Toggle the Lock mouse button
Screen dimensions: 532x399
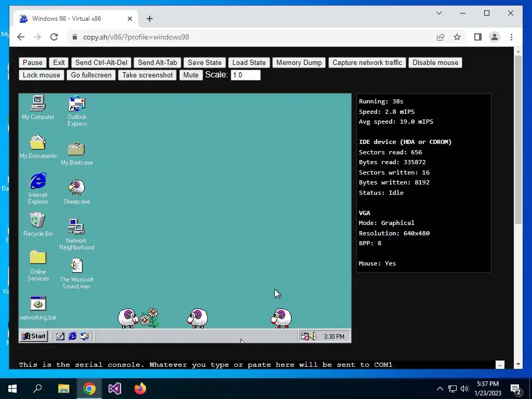pos(42,75)
